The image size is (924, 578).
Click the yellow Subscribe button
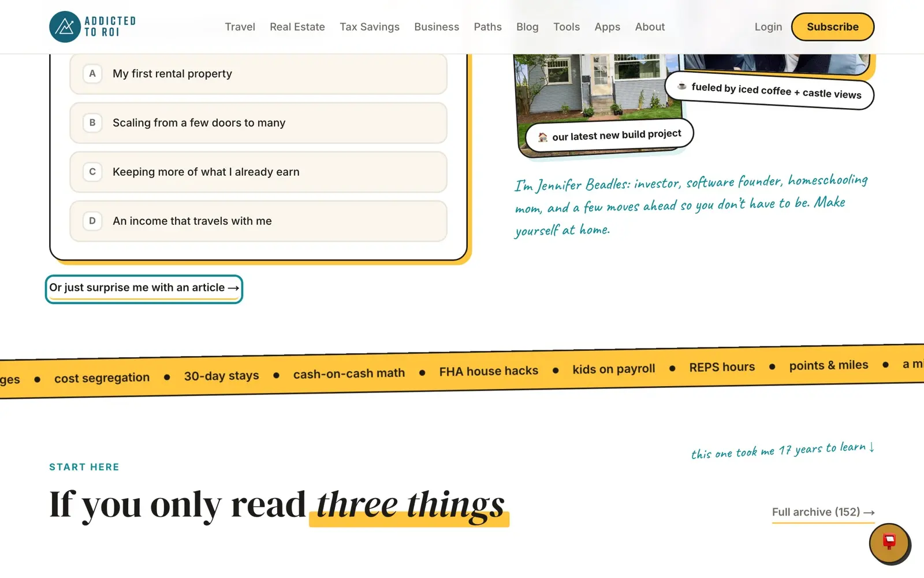click(832, 27)
